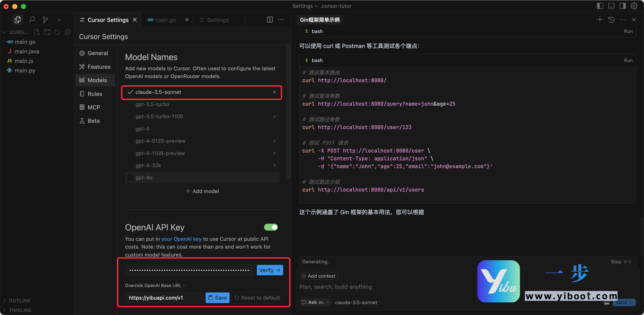The width and height of the screenshot is (644, 315).
Task: Select the Gin框架简单示例 chat tab
Action: click(x=321, y=20)
